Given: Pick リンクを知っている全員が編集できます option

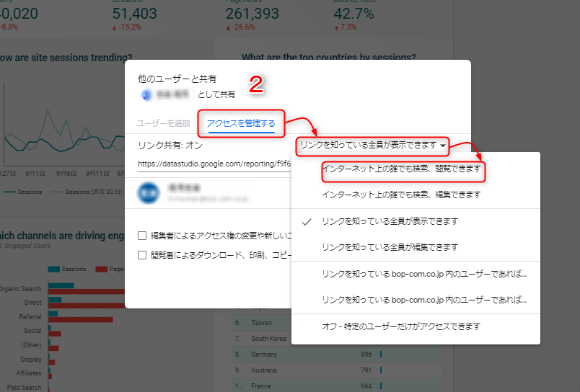Looking at the screenshot, I should click(390, 247).
